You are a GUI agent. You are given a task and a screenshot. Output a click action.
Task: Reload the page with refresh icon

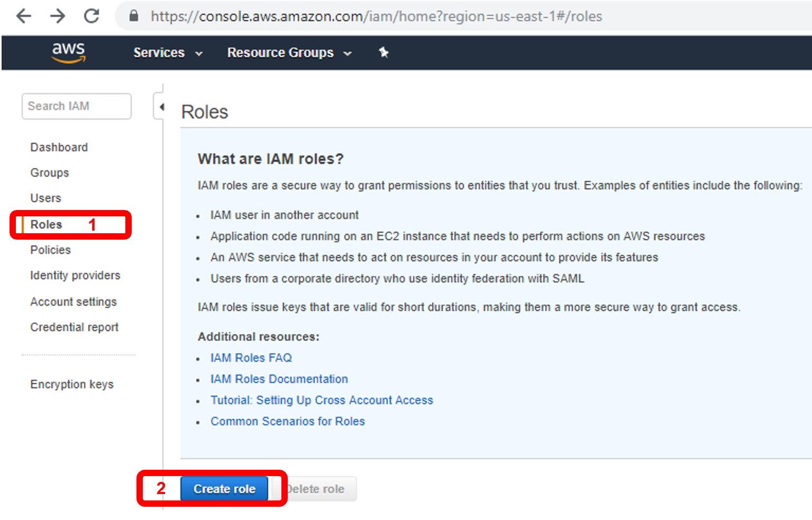pyautogui.click(x=92, y=16)
